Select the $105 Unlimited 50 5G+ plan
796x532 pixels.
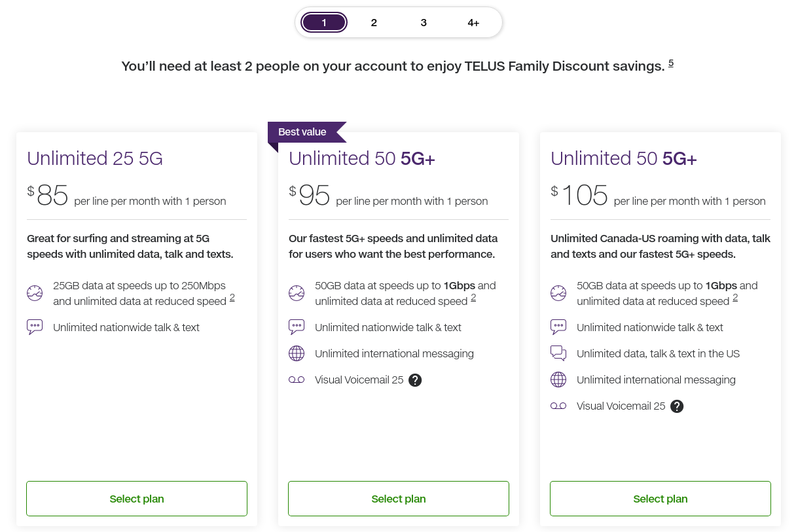pyautogui.click(x=660, y=499)
